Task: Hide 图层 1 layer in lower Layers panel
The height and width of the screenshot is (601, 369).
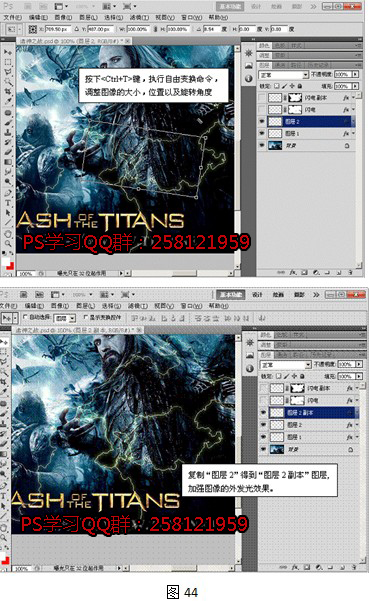Action: coord(264,437)
